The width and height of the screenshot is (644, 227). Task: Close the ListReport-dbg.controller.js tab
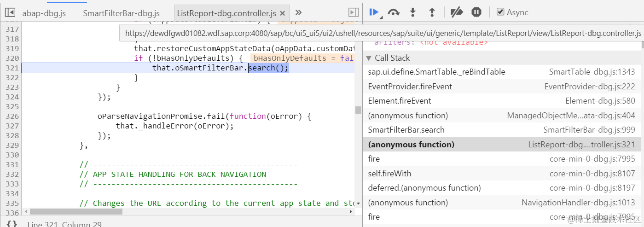(283, 13)
